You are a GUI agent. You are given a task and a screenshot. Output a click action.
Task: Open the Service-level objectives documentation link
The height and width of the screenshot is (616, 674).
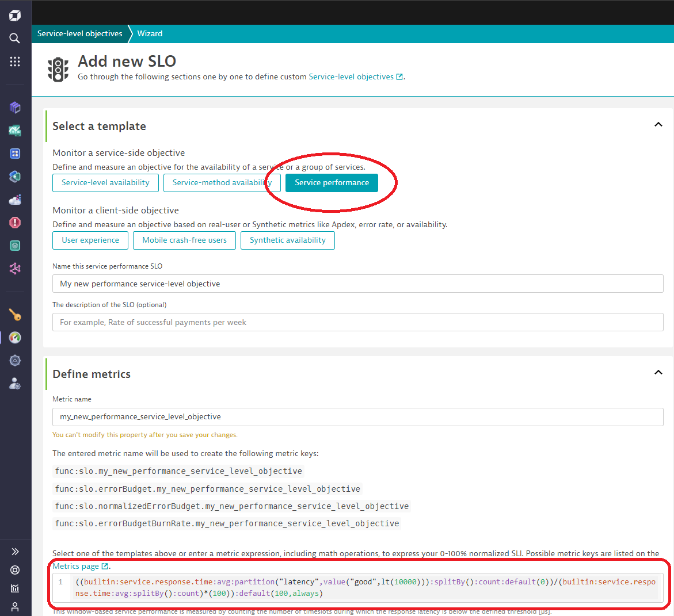(352, 76)
